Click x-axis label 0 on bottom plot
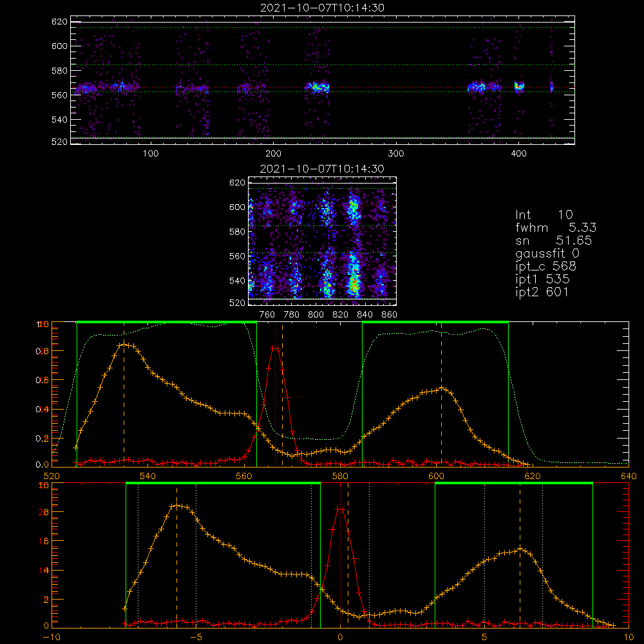 (340, 638)
